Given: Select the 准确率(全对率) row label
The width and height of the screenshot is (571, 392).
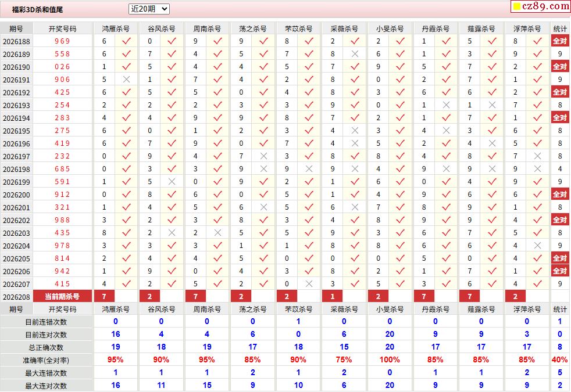Looking at the screenshot, I should tap(46, 361).
